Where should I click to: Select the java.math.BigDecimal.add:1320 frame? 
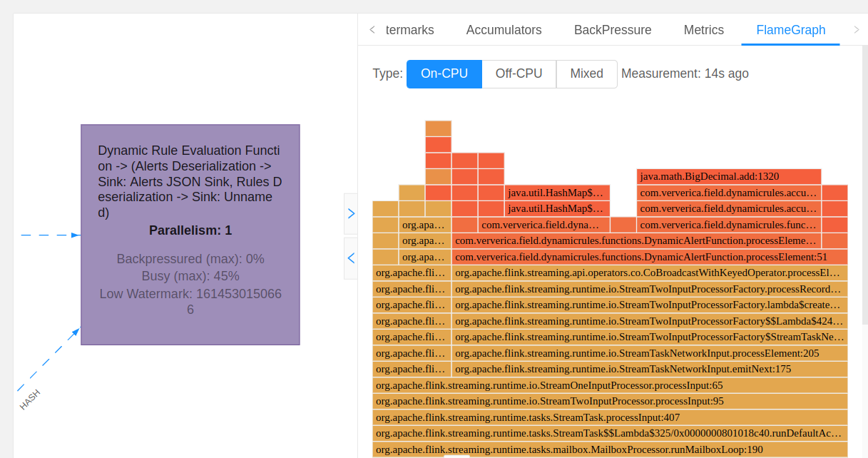pos(728,176)
